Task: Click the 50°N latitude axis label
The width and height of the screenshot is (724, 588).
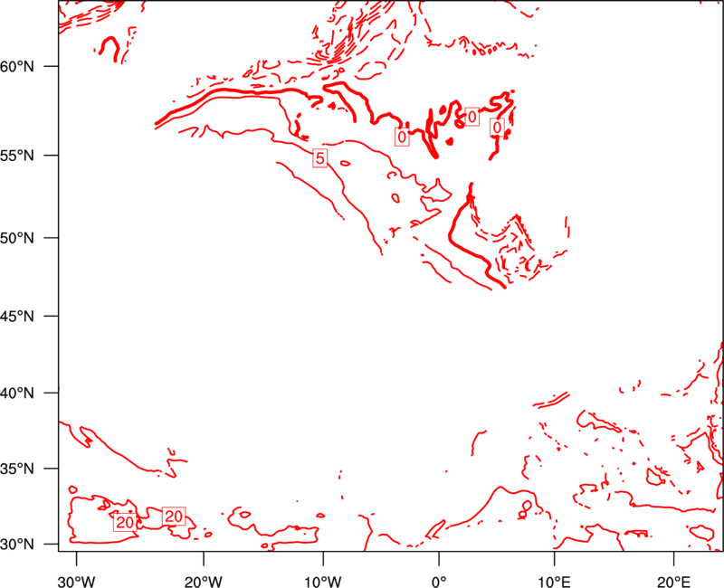Action: tap(17, 238)
